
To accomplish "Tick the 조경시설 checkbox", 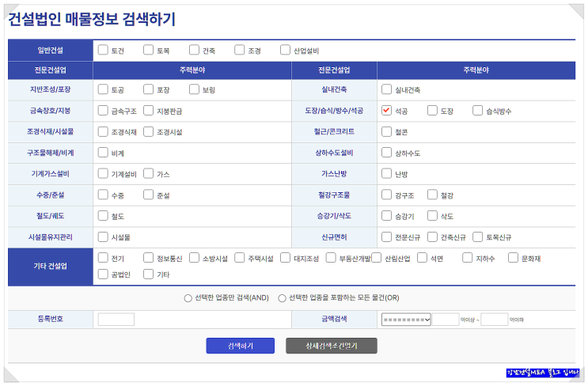I will [x=149, y=131].
